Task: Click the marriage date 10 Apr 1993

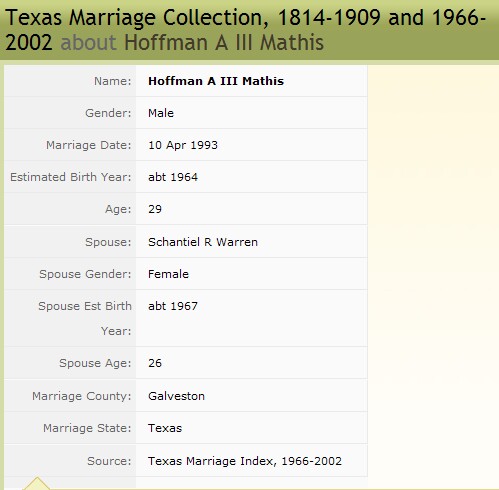Action: coord(183,145)
